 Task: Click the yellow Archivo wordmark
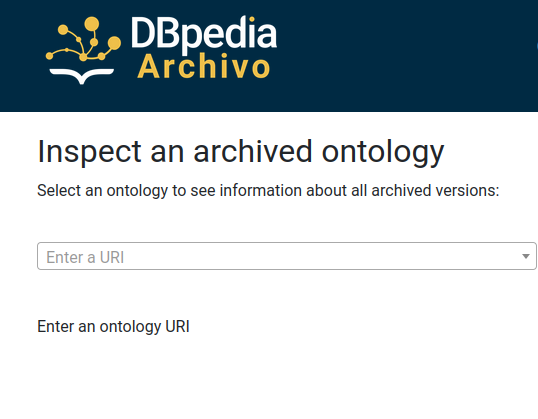204,67
